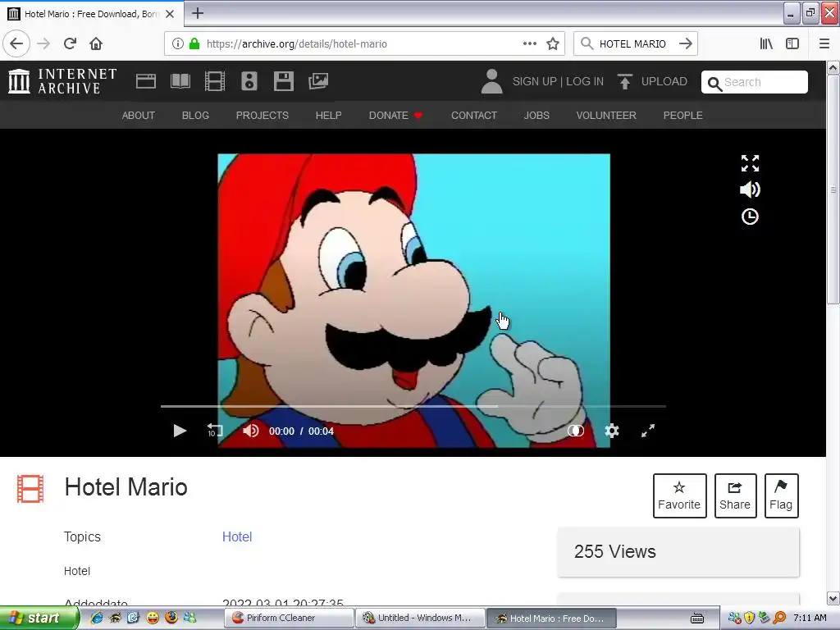Open the BLOG menu item
840x630 pixels.
pyautogui.click(x=195, y=115)
